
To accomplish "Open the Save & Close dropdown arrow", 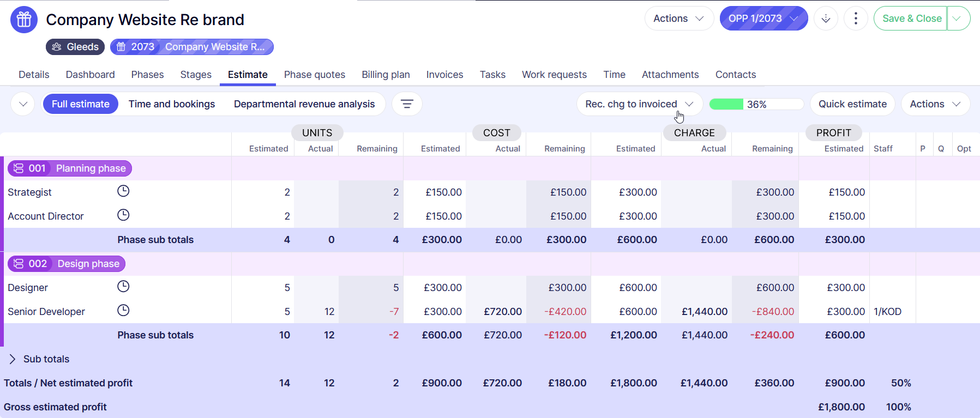I will (958, 19).
